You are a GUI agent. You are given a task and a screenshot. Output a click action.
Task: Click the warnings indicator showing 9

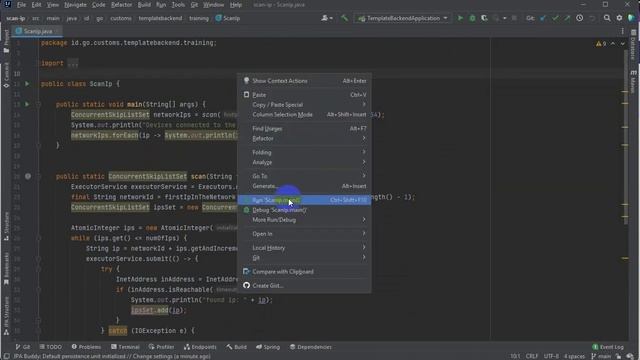601,44
